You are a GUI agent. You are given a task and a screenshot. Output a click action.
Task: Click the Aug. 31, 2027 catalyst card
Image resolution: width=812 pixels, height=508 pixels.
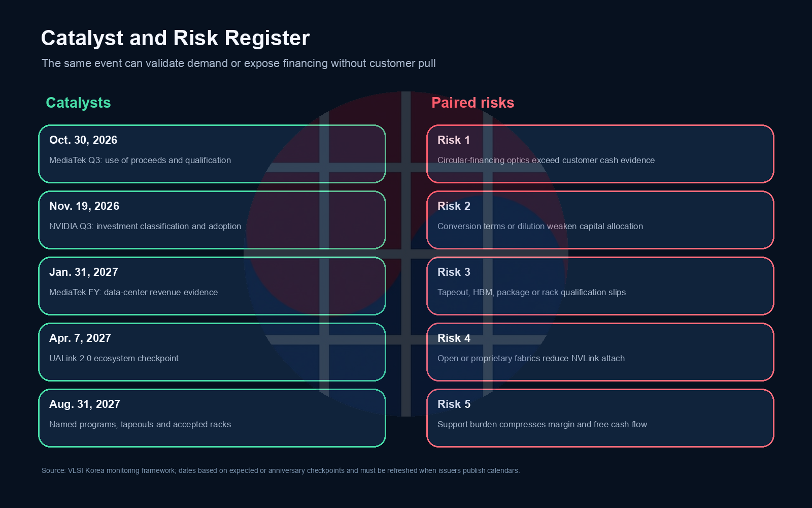tap(212, 418)
